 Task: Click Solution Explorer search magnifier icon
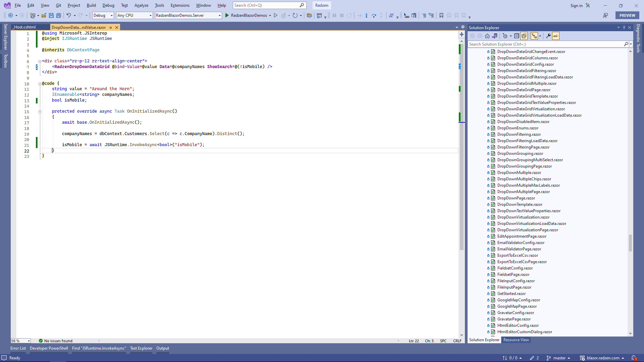click(626, 44)
